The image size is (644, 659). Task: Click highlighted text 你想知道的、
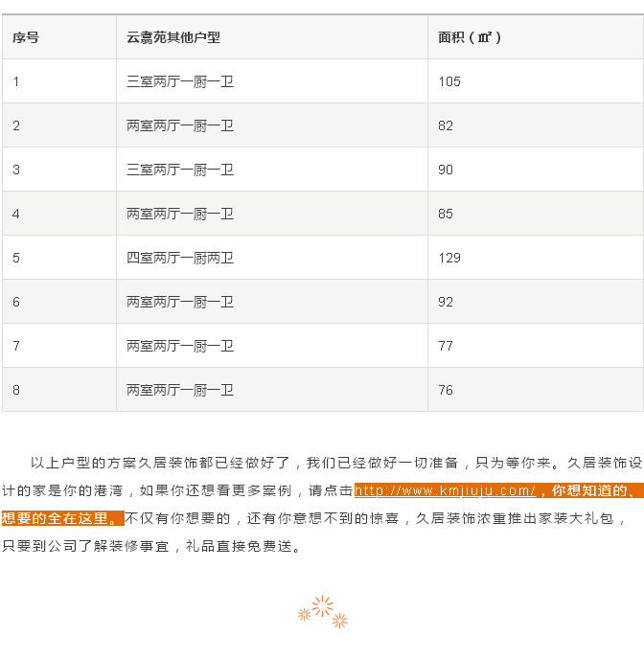pyautogui.click(x=596, y=490)
